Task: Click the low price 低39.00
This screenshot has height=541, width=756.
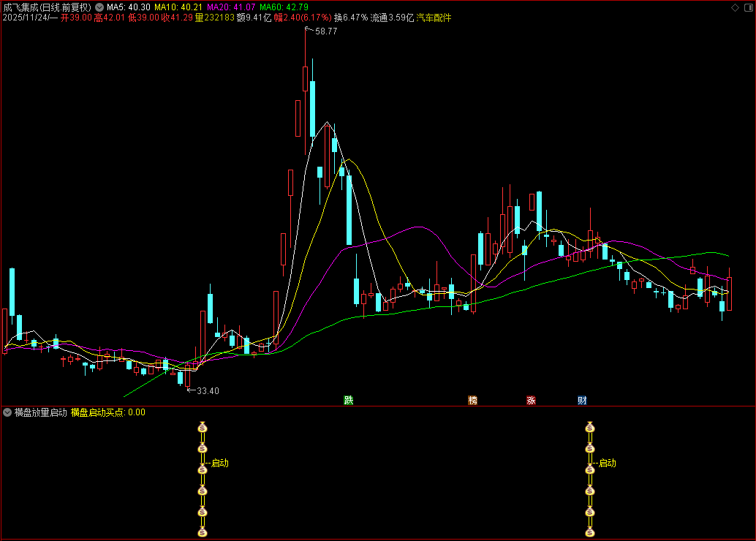Action: click(144, 18)
